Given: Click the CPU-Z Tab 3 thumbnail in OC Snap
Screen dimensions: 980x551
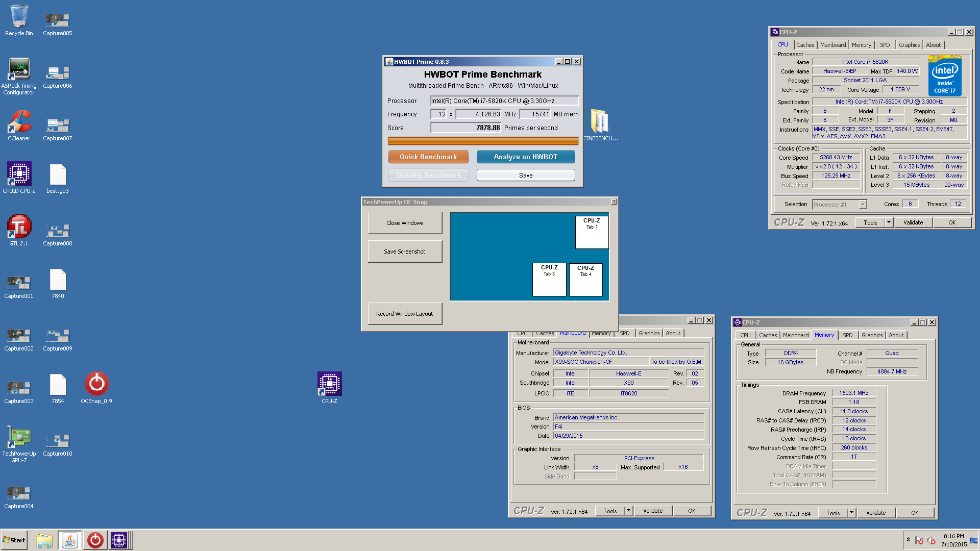Looking at the screenshot, I should 549,280.
